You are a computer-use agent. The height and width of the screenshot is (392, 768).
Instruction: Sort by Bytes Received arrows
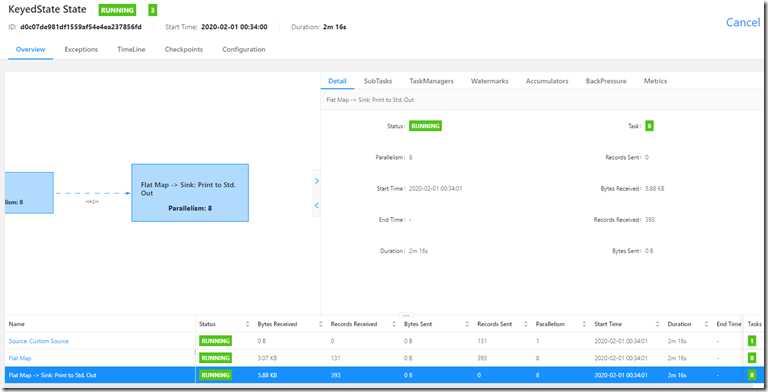(x=321, y=324)
